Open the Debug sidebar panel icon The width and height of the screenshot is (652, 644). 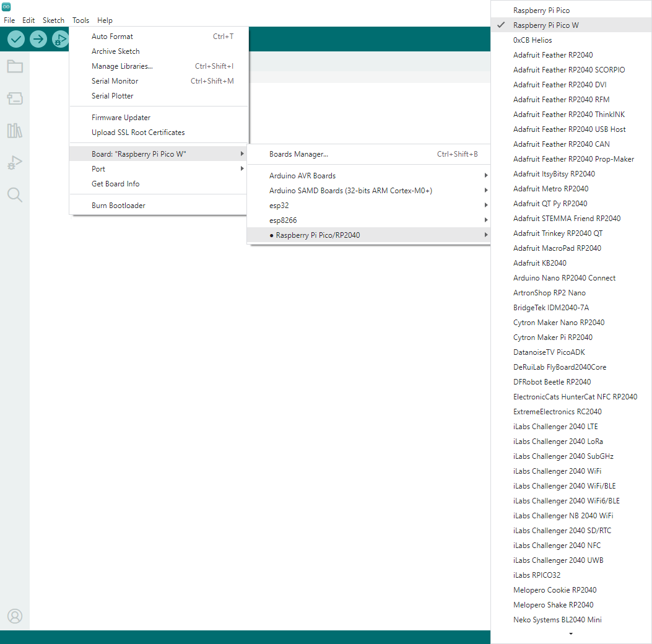(15, 163)
